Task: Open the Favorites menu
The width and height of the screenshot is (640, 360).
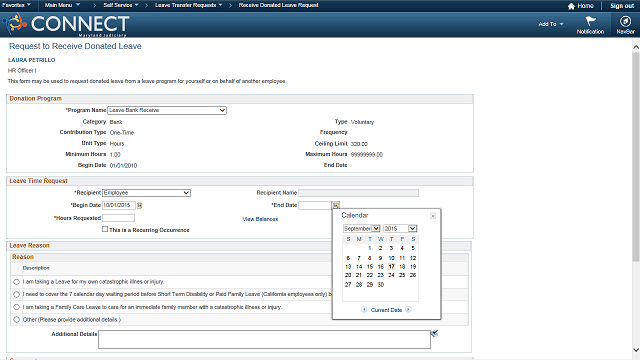Action: [16, 5]
